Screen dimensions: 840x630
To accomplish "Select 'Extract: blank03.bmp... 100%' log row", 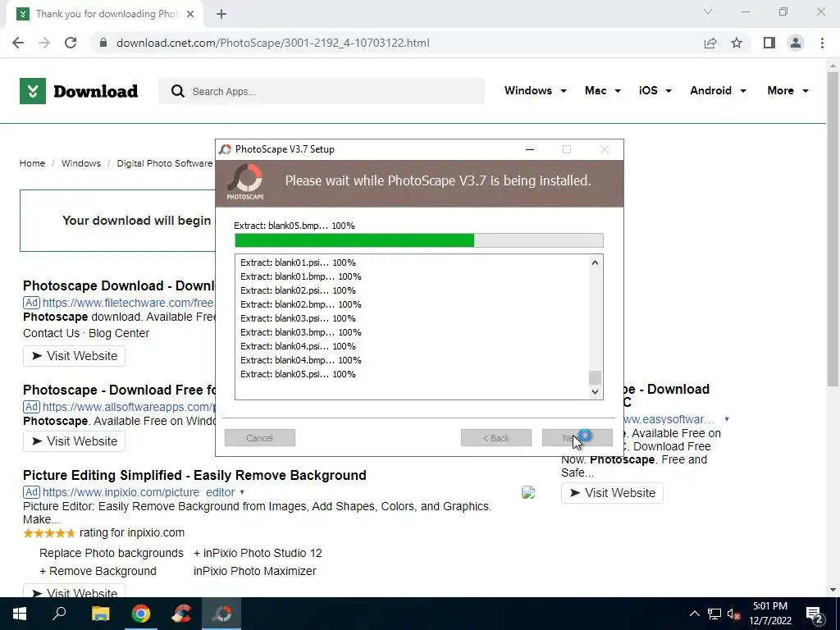I will point(300,332).
